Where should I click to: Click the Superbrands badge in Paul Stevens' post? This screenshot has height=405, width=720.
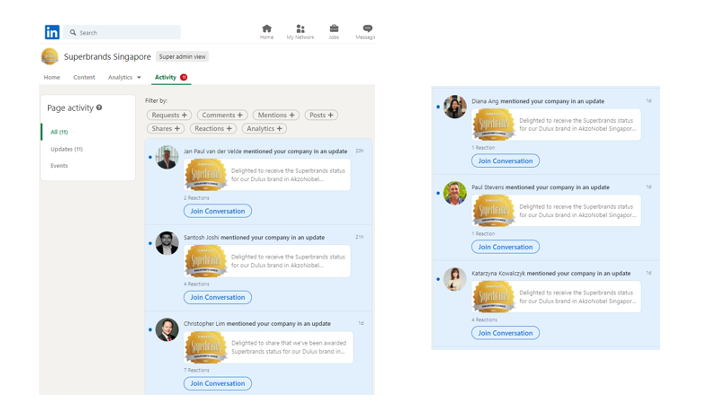click(x=494, y=211)
